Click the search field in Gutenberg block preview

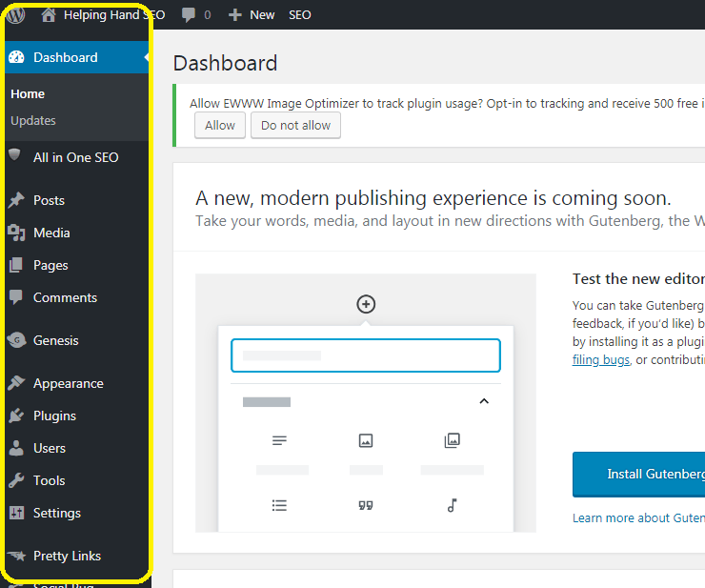pos(366,355)
